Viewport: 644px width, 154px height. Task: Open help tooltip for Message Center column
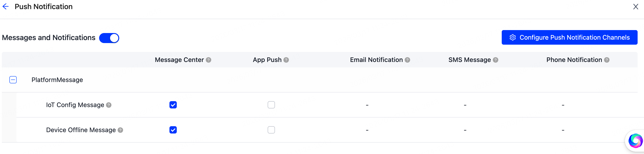tap(209, 60)
